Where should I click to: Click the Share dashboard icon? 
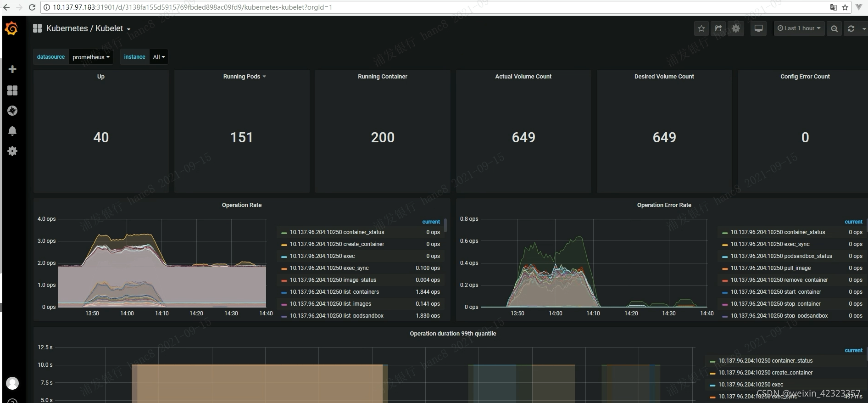point(718,28)
